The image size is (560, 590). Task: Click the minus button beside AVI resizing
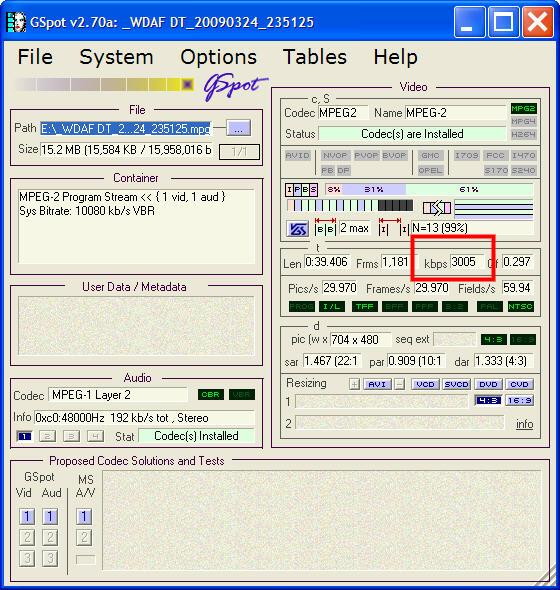[400, 384]
